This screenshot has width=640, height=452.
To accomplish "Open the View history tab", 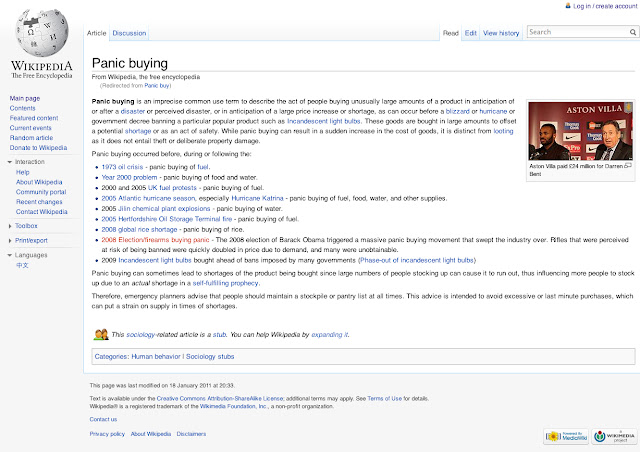I will coord(501,33).
